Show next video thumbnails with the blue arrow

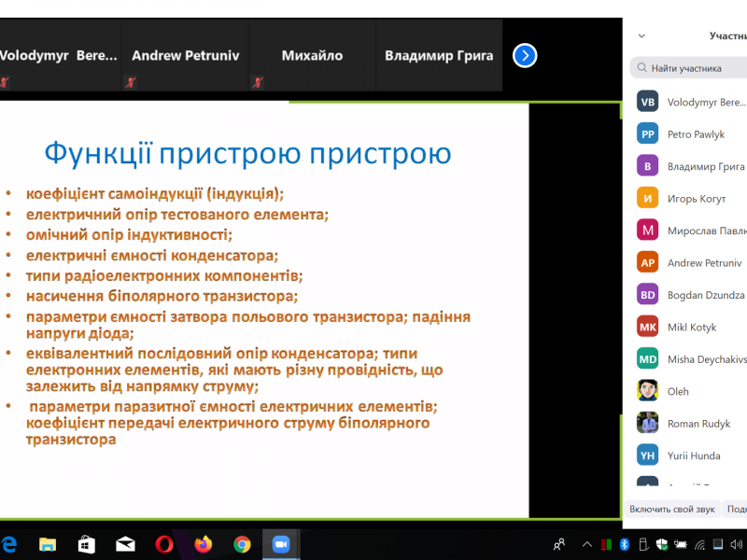click(x=525, y=56)
